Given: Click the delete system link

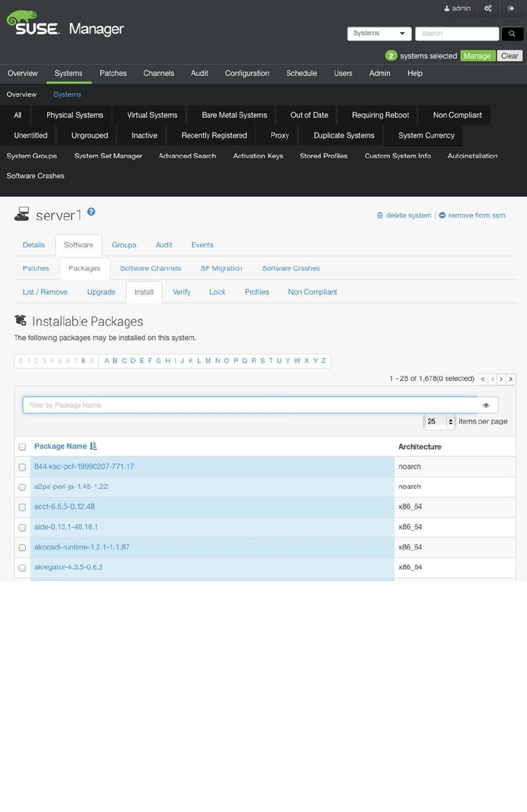Looking at the screenshot, I should click(404, 215).
